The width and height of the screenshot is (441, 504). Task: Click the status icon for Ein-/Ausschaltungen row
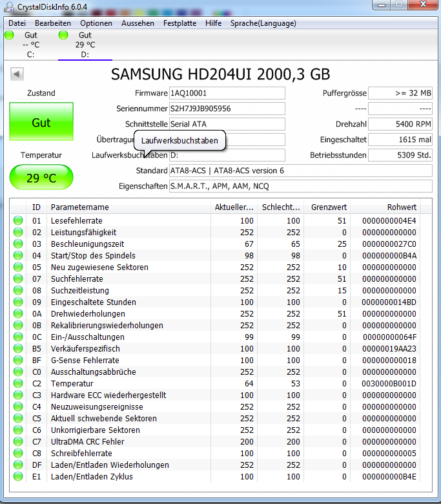(18, 337)
